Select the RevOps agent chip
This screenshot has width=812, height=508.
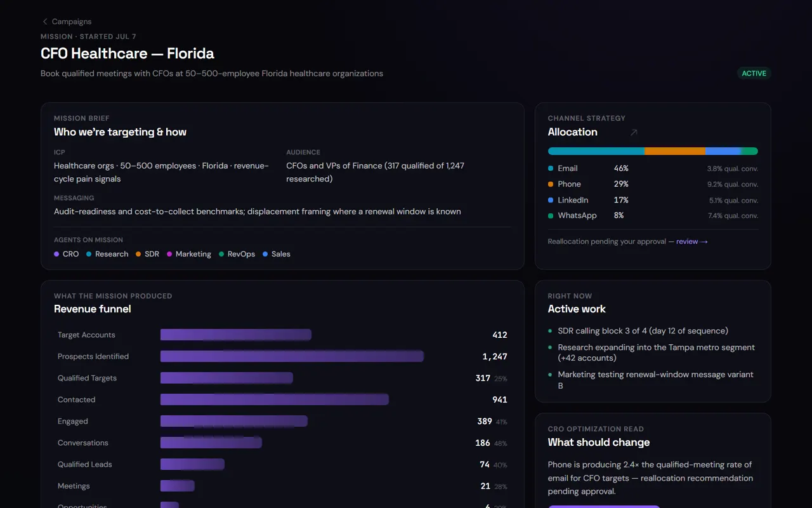coord(237,254)
